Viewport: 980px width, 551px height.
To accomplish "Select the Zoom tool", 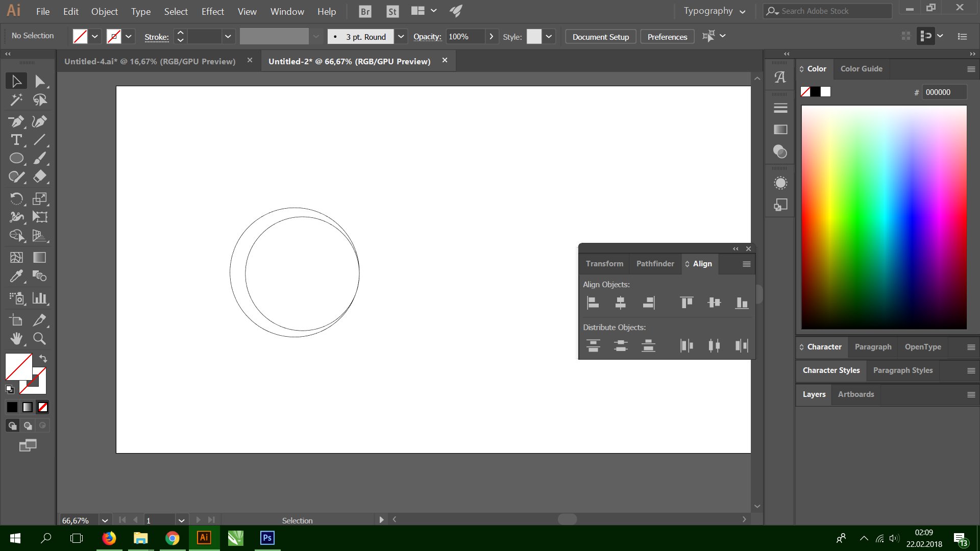I will 39,338.
